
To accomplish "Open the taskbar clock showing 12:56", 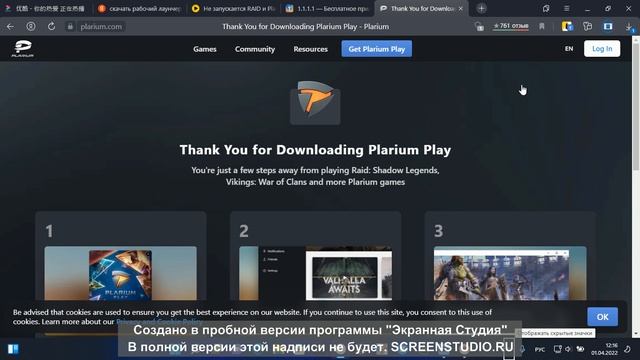I will (604, 349).
